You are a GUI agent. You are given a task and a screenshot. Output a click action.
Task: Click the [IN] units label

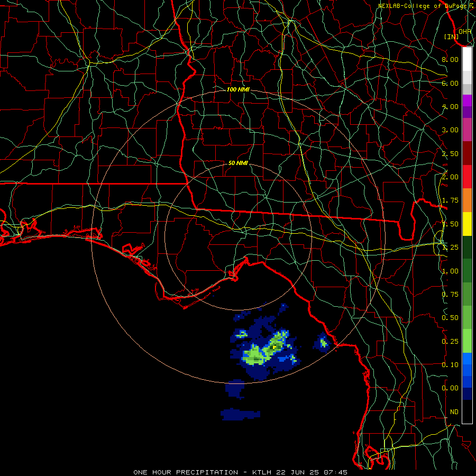click(452, 36)
